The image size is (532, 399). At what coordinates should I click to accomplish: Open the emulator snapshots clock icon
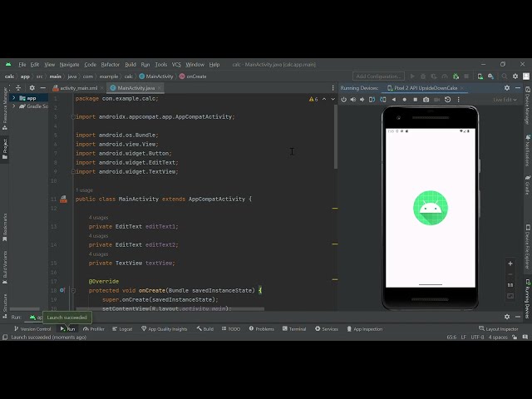pos(447,100)
